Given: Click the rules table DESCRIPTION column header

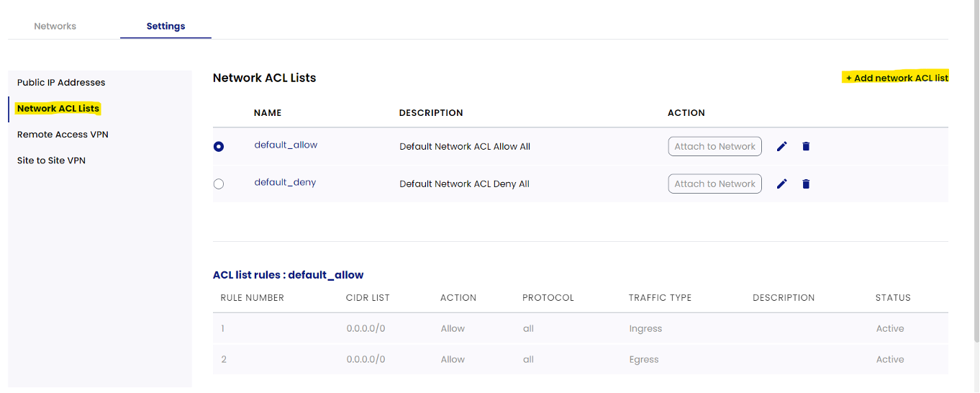Looking at the screenshot, I should coord(784,297).
